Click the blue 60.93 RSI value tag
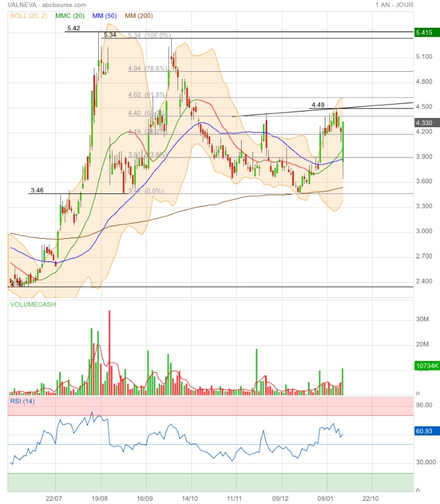 pos(425,433)
